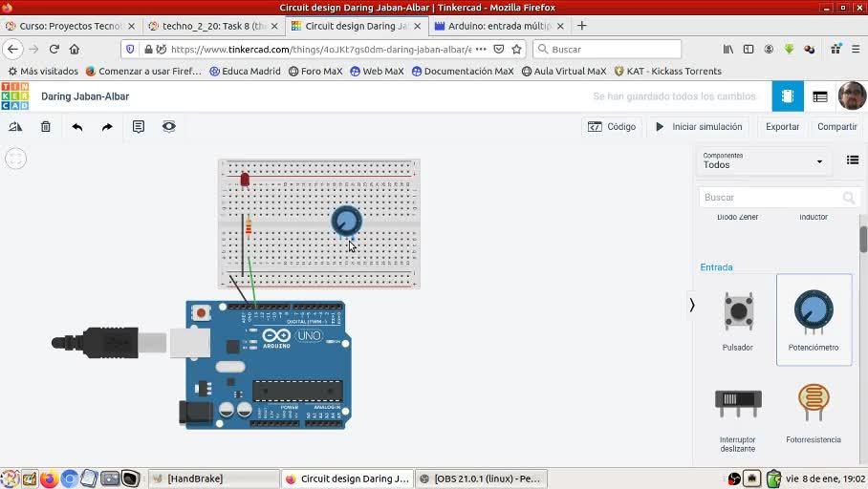Image resolution: width=868 pixels, height=489 pixels.
Task: Open Web MaX bookmark
Action: click(x=377, y=71)
